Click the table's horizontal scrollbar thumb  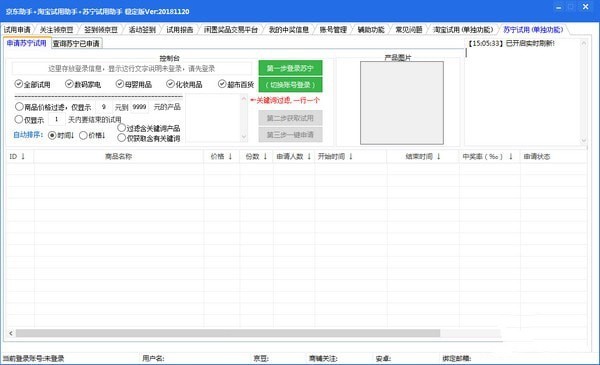pos(228,333)
